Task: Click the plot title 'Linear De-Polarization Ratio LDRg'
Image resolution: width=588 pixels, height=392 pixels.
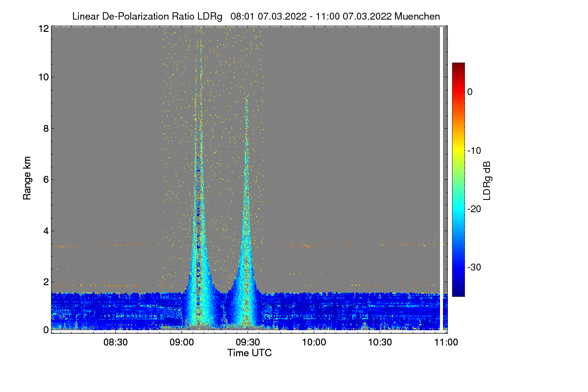Action: pyautogui.click(x=147, y=16)
